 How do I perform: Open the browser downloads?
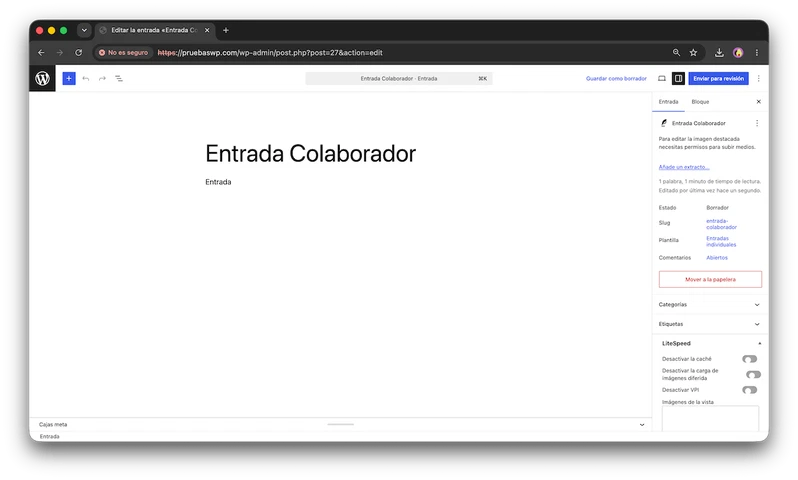719,52
